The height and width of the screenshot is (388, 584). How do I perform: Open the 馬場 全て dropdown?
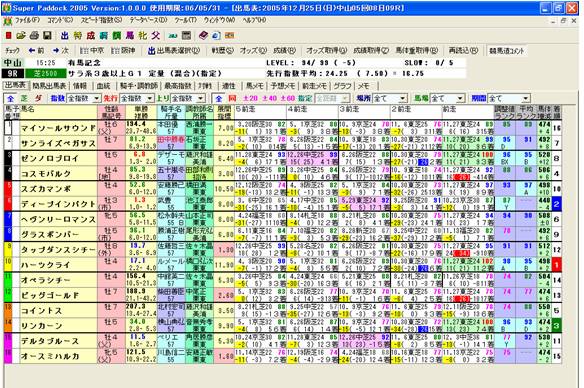(x=447, y=99)
